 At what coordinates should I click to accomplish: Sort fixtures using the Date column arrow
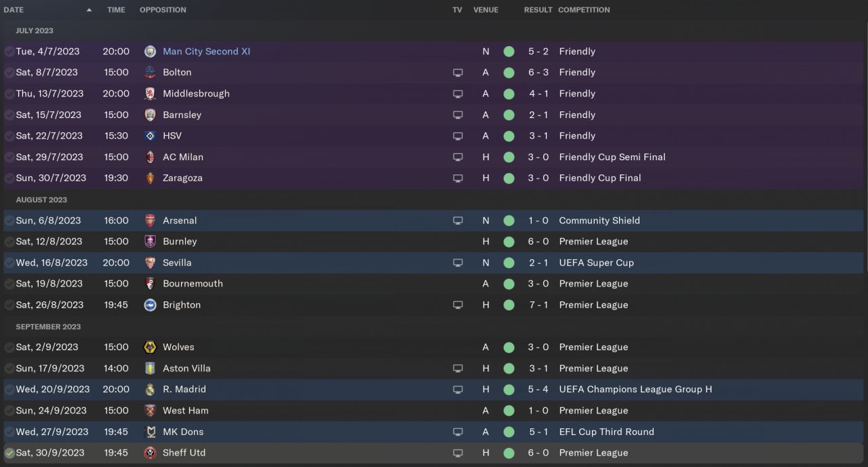coord(89,10)
